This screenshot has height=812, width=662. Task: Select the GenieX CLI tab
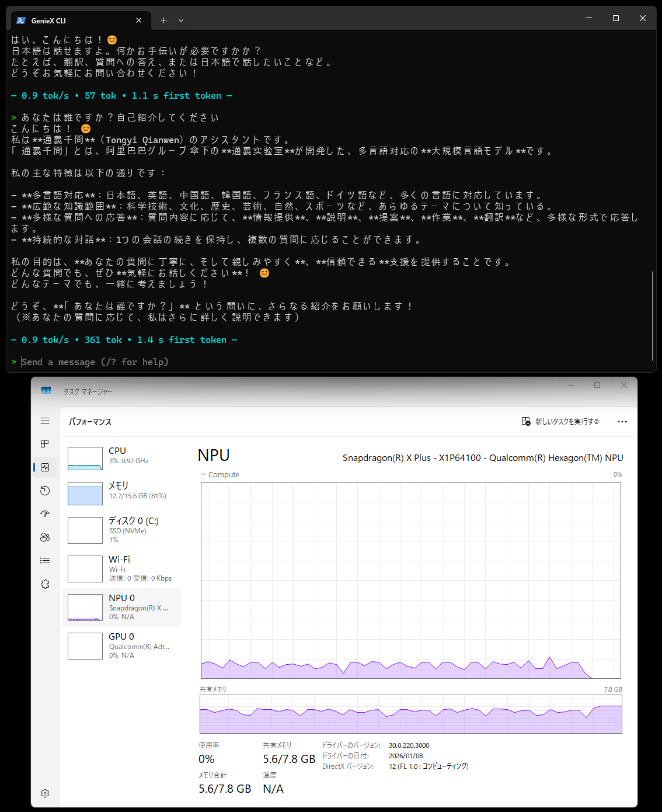pos(80,20)
